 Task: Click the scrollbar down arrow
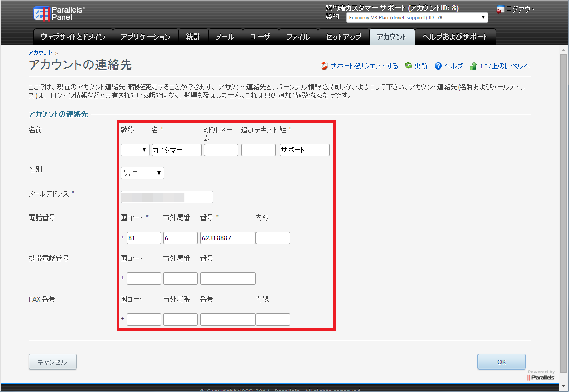[563, 386]
